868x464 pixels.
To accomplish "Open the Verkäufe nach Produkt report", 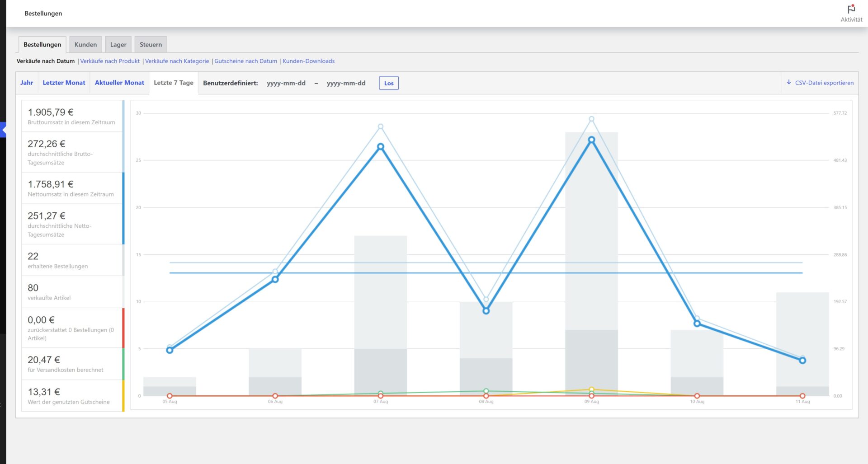I will (110, 61).
